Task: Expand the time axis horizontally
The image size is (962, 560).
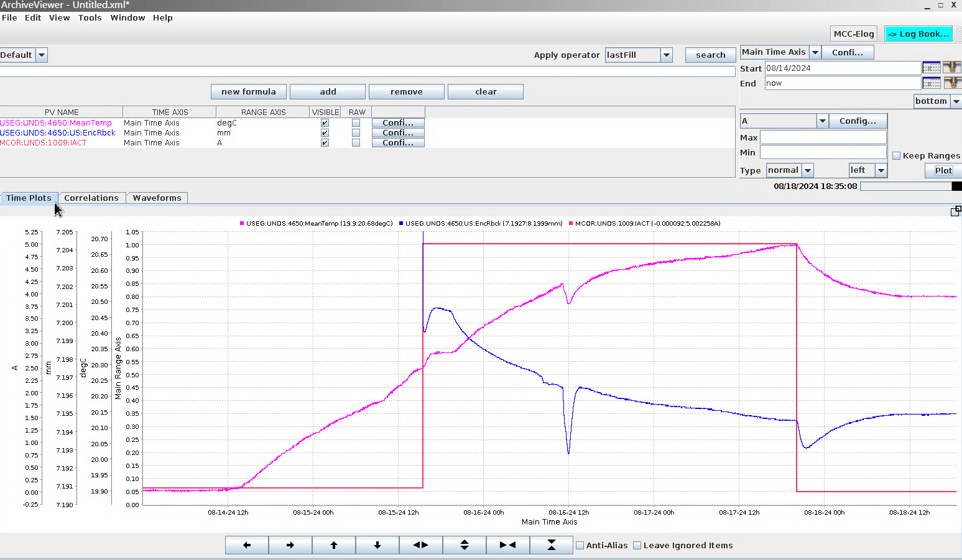Action: 421,545
